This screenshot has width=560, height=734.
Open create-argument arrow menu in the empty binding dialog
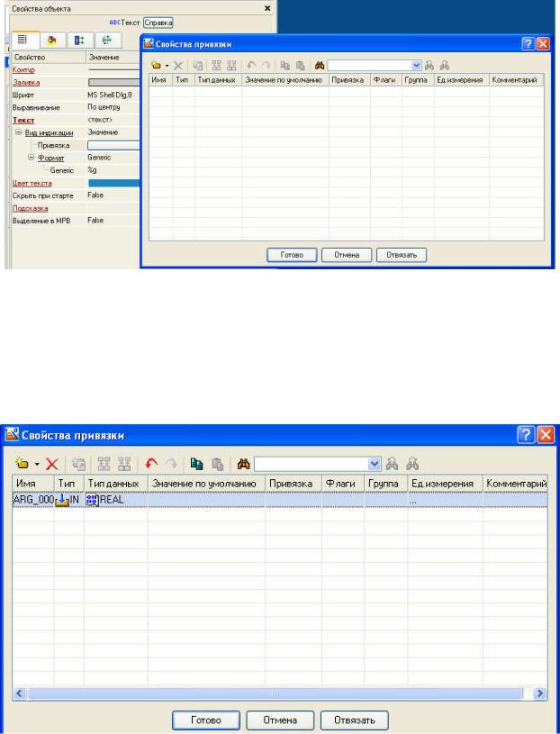click(167, 66)
